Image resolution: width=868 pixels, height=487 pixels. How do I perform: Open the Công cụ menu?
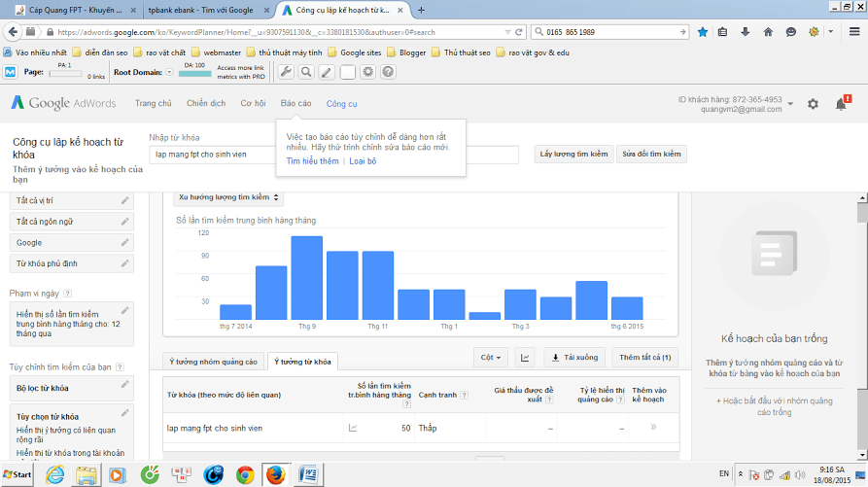pyautogui.click(x=341, y=103)
